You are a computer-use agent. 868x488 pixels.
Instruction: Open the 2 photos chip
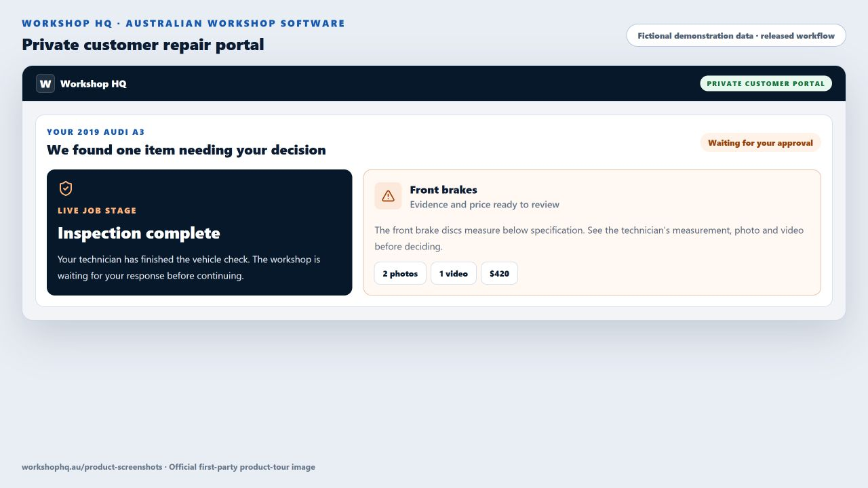(x=400, y=273)
